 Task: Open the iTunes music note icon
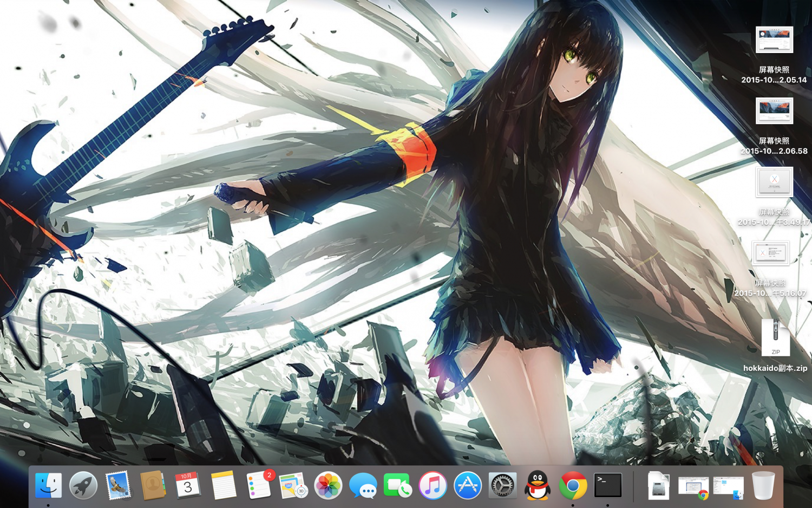pos(433,485)
